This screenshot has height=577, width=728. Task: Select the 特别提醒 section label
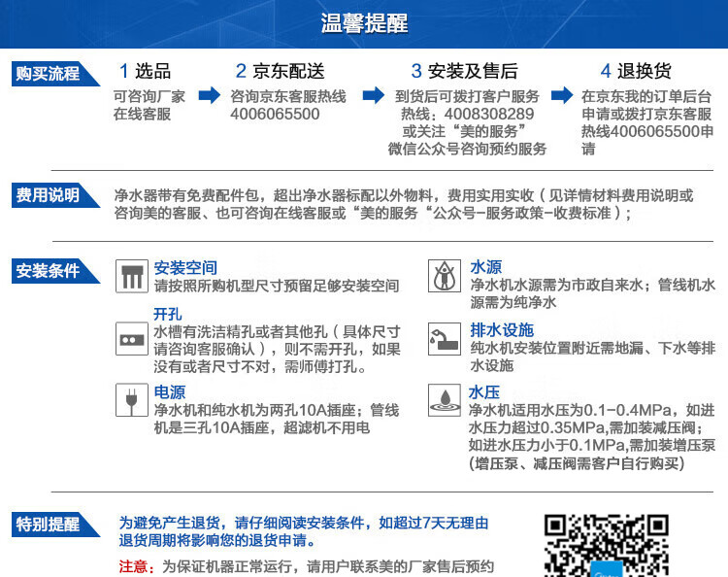click(55, 525)
